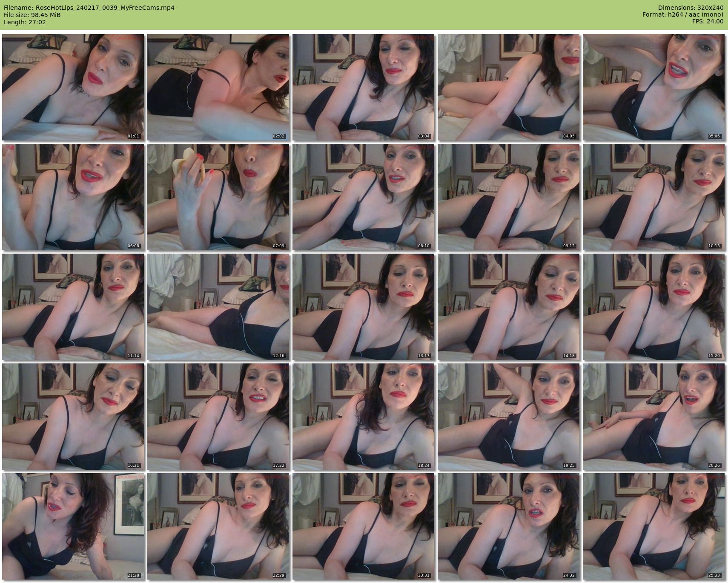728x583 pixels.
Task: Select the frame stamped 16:21
Action: coord(73,417)
